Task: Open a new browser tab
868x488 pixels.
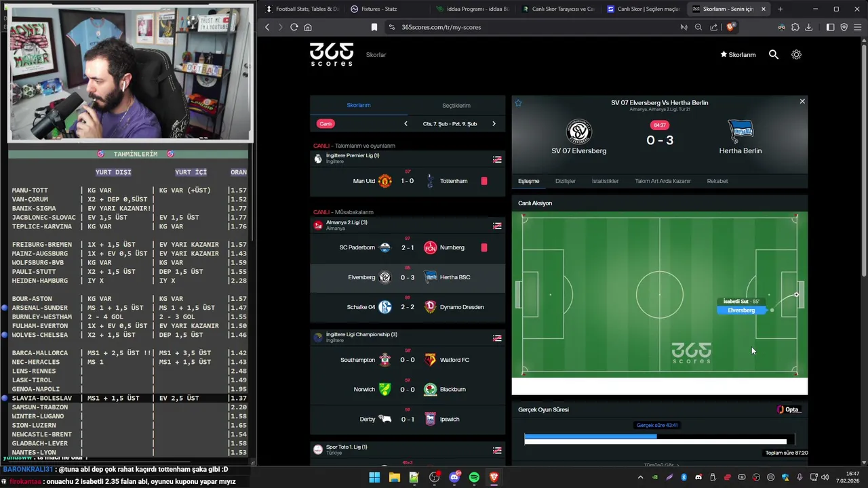Action: pos(780,9)
